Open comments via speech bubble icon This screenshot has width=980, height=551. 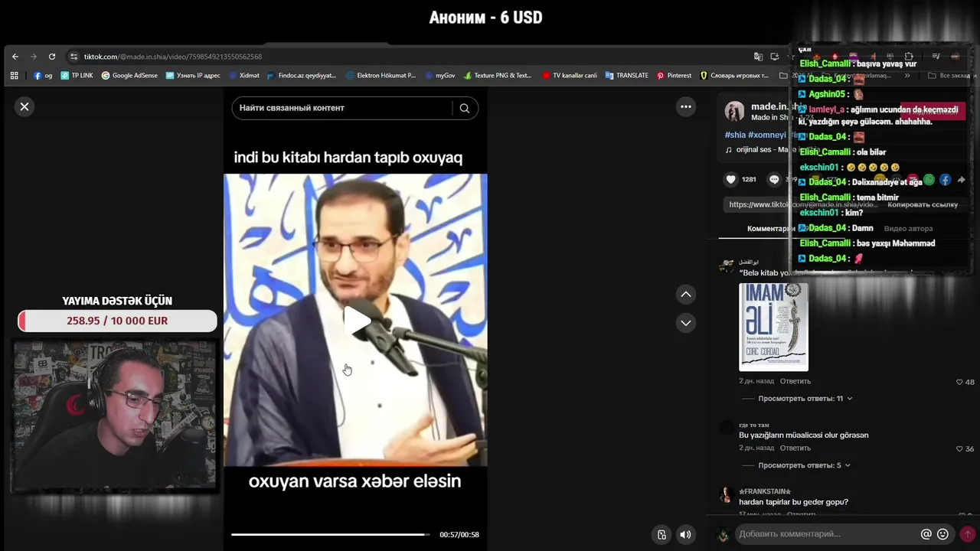point(774,179)
